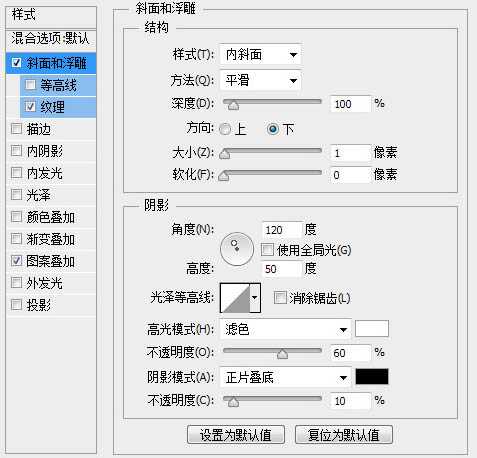Enable 渐变叠加 checkbox

point(16,239)
